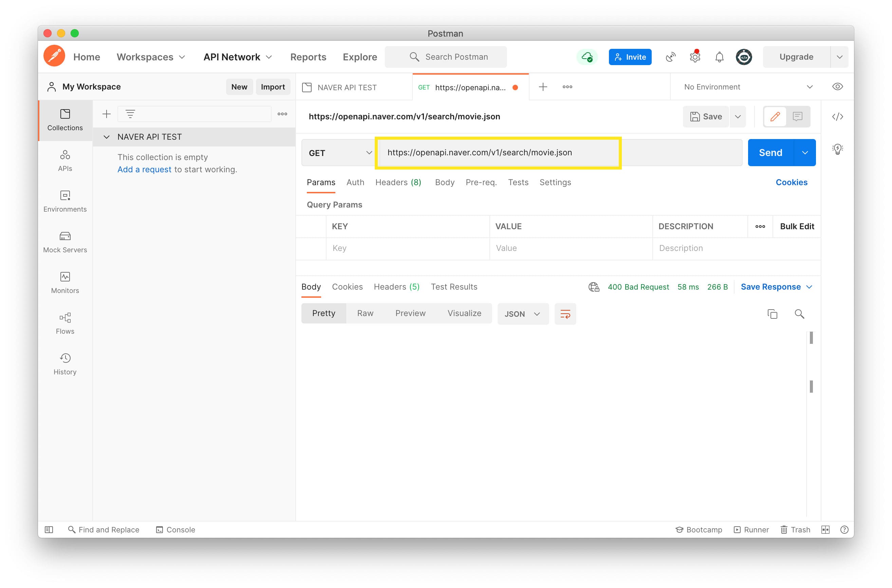
Task: Collapse the NAVER API TEST collection
Action: 107,137
